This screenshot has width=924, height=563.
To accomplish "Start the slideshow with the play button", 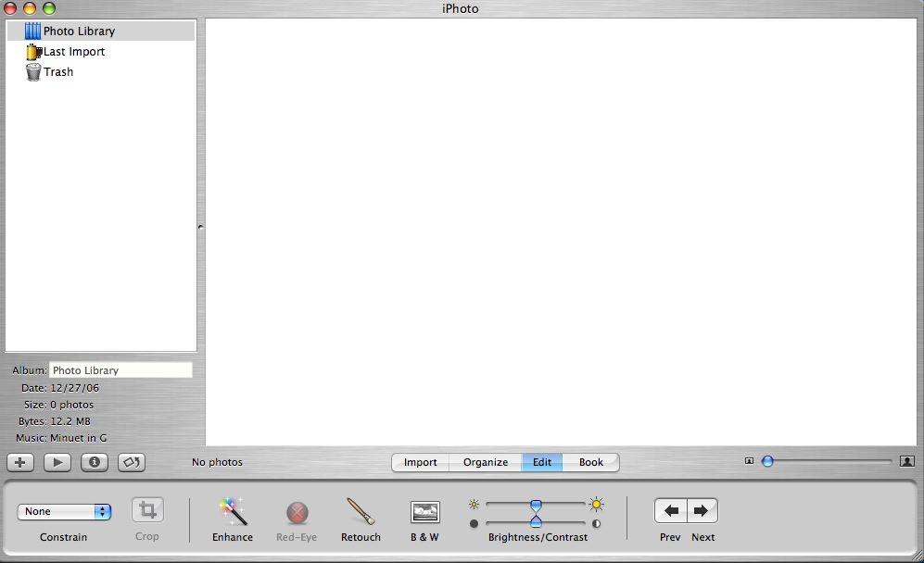I will coord(57,462).
